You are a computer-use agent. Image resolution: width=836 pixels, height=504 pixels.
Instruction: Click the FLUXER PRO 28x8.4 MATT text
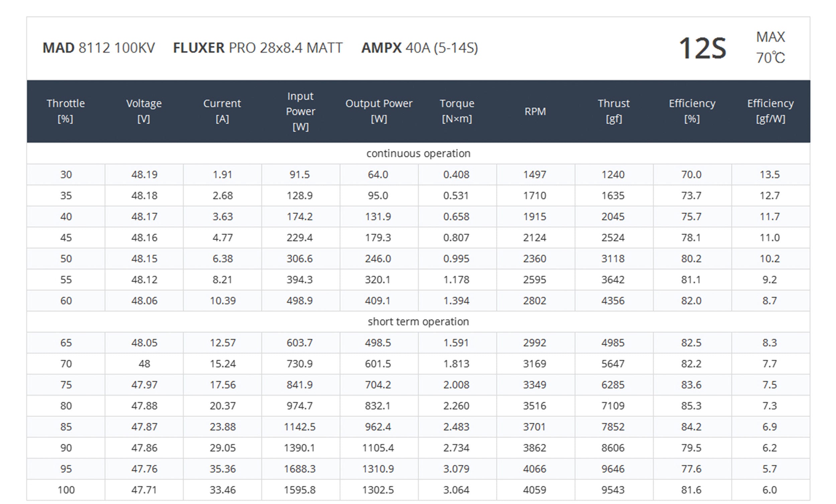click(258, 48)
